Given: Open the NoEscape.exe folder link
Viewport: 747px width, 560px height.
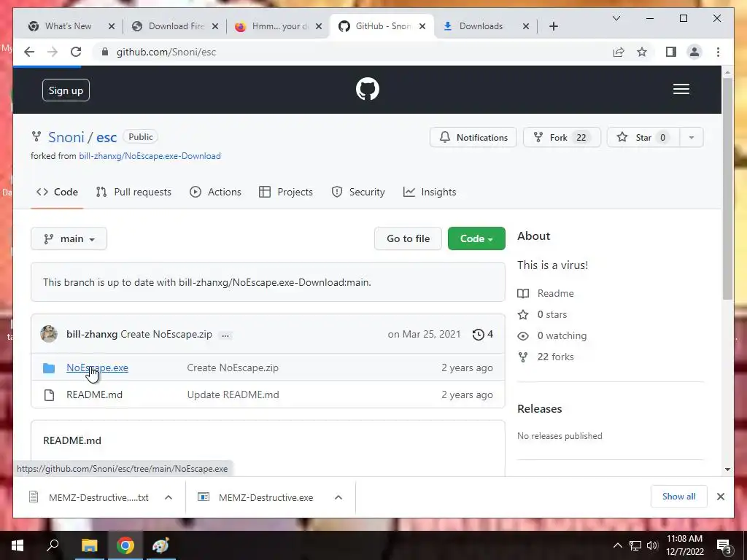Looking at the screenshot, I should pyautogui.click(x=97, y=367).
